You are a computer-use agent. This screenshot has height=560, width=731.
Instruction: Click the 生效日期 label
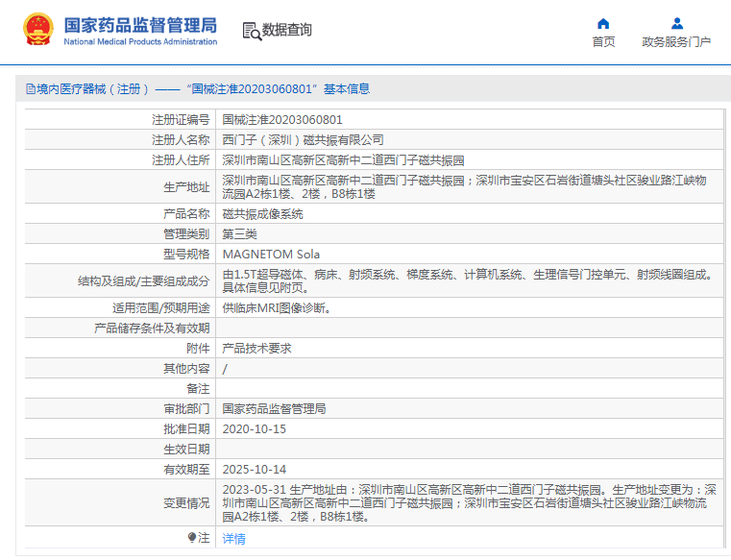pos(186,449)
